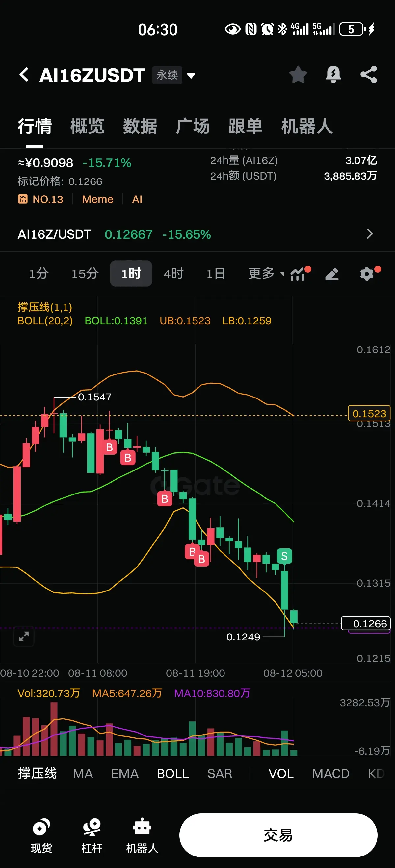Screen dimensions: 395x868
Task: Tap the 0.1523 upper band price label
Action: pyautogui.click(x=369, y=413)
